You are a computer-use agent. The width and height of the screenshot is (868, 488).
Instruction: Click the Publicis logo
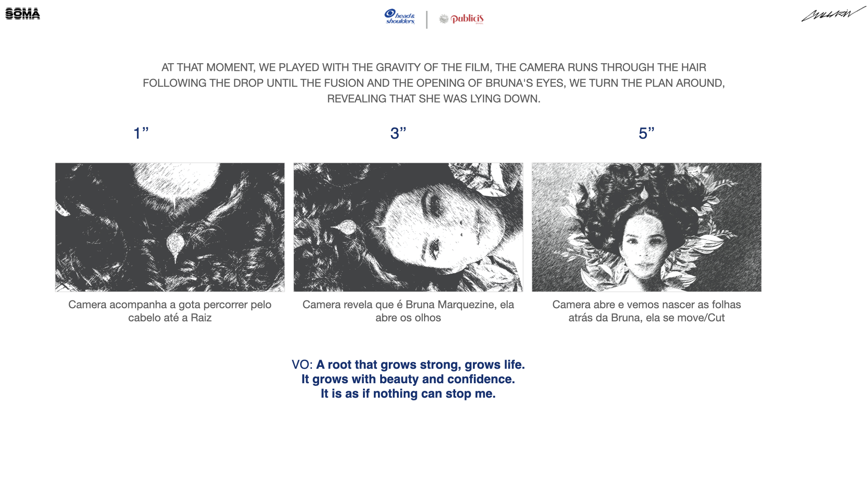[461, 19]
